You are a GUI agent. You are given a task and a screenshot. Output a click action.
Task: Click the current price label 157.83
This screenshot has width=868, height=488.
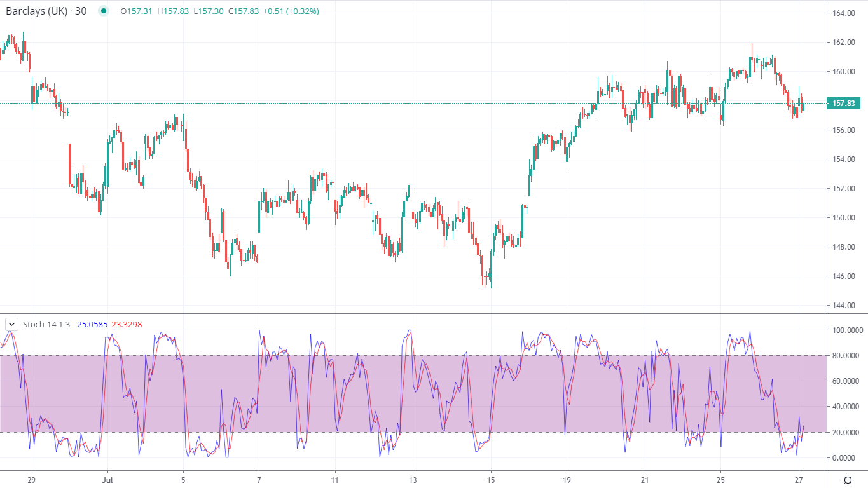pos(843,103)
